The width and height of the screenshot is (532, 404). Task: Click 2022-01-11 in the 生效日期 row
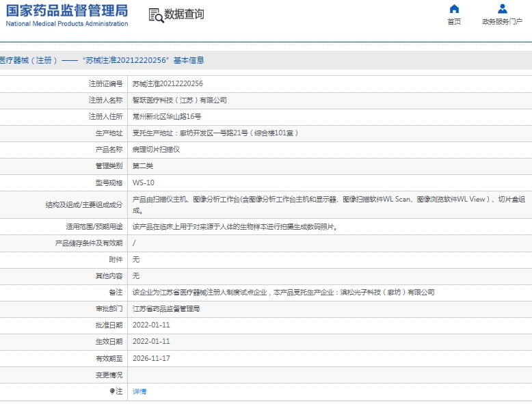(x=151, y=342)
